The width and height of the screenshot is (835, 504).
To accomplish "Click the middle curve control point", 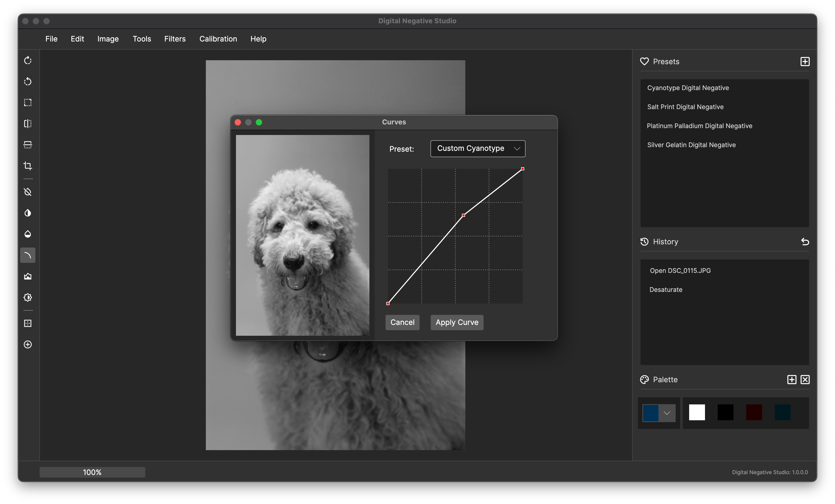I will click(x=463, y=215).
